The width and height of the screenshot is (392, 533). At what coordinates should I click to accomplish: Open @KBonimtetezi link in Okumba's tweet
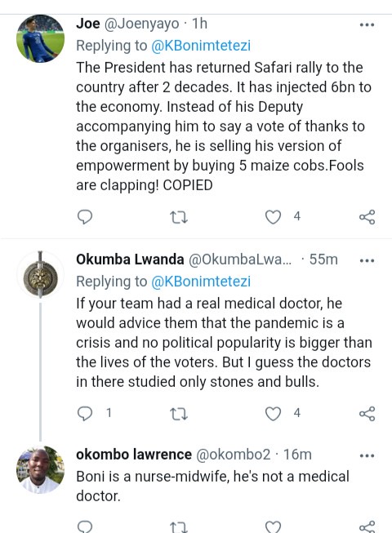(x=201, y=282)
